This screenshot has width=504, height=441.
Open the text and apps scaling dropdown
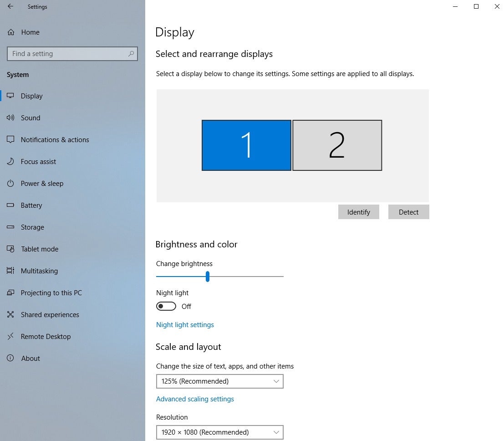tap(219, 381)
